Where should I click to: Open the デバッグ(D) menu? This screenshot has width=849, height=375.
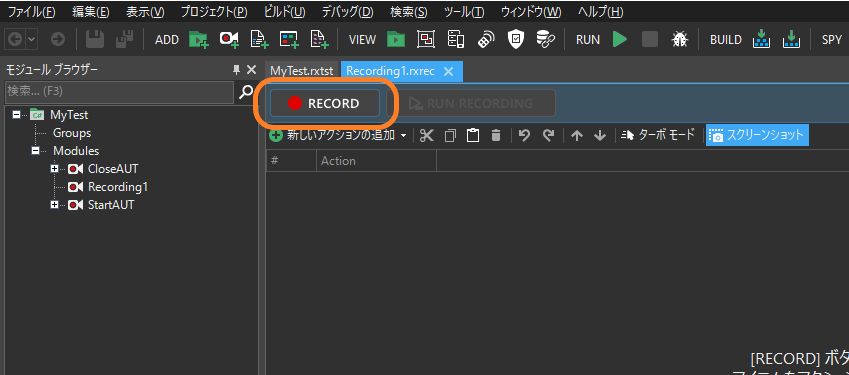point(348,11)
